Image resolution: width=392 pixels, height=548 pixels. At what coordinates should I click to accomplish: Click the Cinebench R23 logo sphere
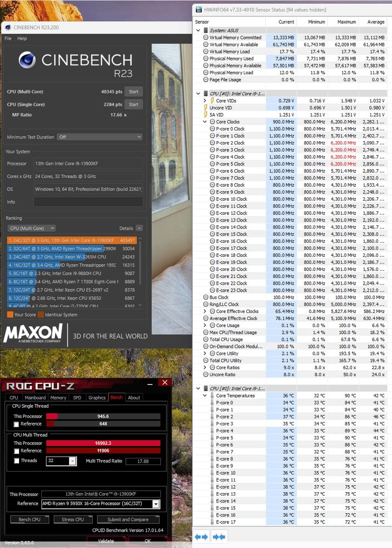pos(28,60)
